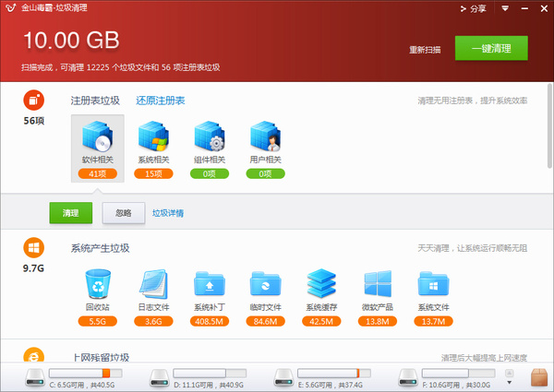Click the 注册表垃圾 heading

click(x=95, y=101)
